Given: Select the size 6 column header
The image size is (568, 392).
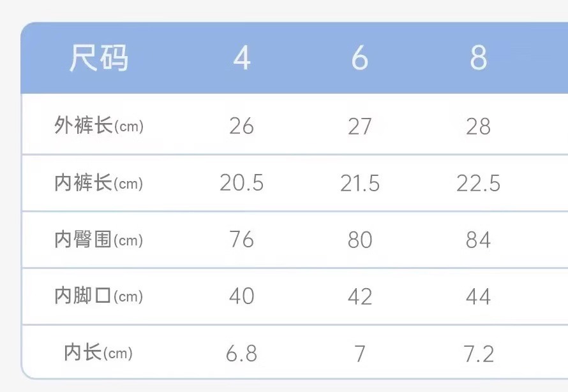Looking at the screenshot, I should point(360,59).
